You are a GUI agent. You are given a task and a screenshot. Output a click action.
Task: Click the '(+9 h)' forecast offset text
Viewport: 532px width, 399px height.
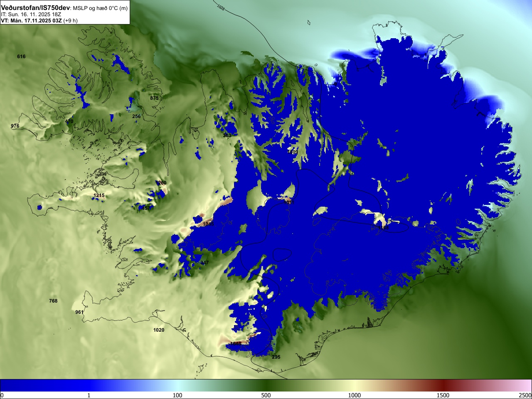pos(70,20)
